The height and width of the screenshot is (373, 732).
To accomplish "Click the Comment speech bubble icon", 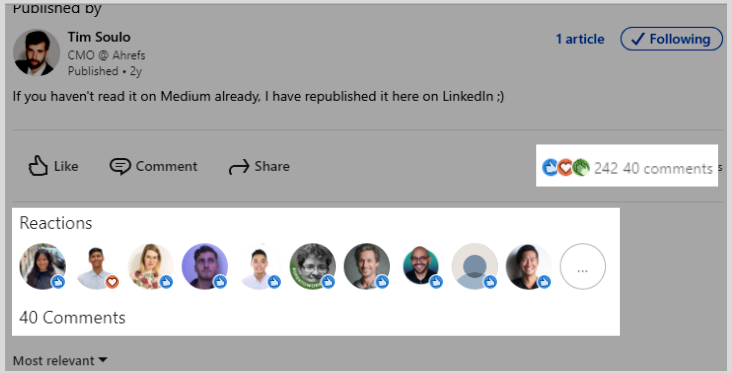I will coord(120,166).
